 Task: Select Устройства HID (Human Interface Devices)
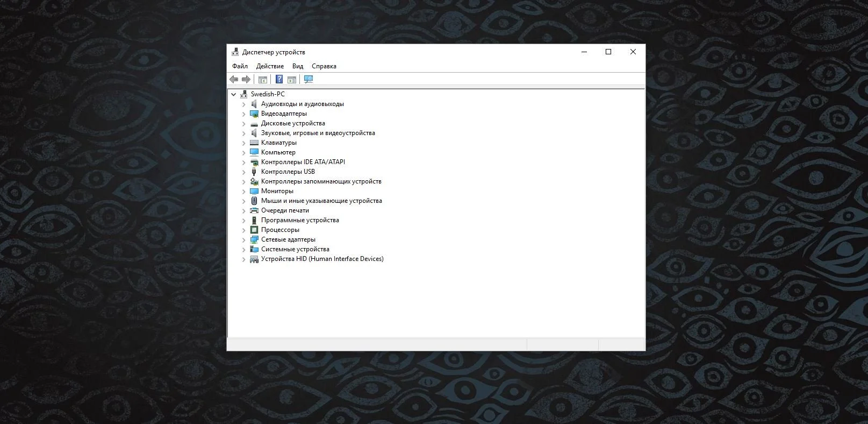322,259
